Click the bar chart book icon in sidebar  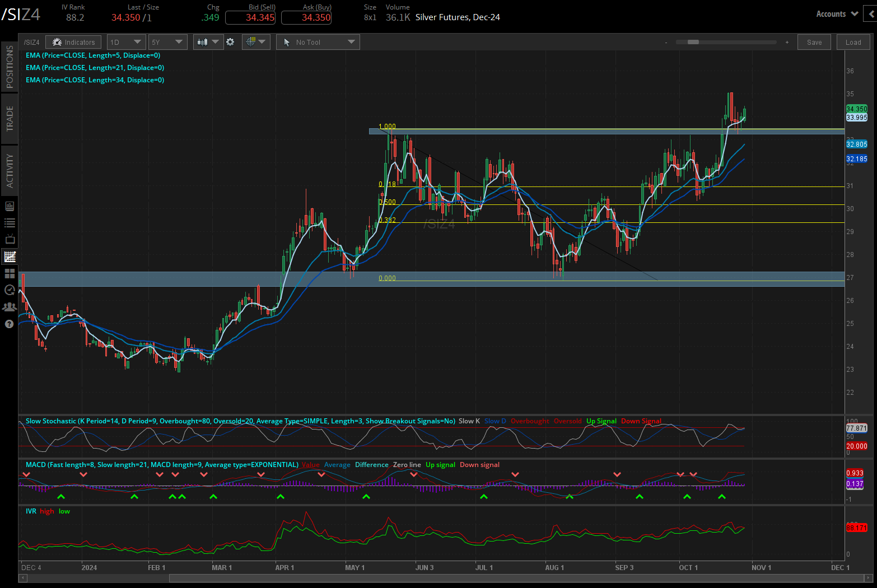click(x=10, y=206)
